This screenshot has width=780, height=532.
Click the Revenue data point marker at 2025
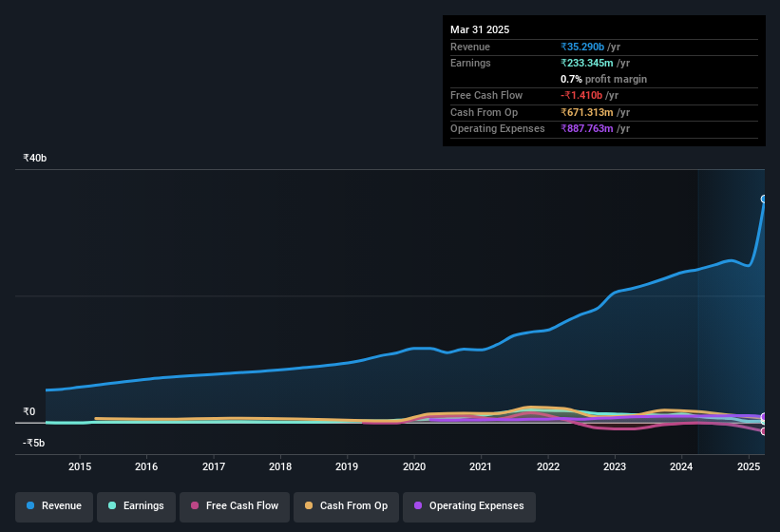pos(764,199)
